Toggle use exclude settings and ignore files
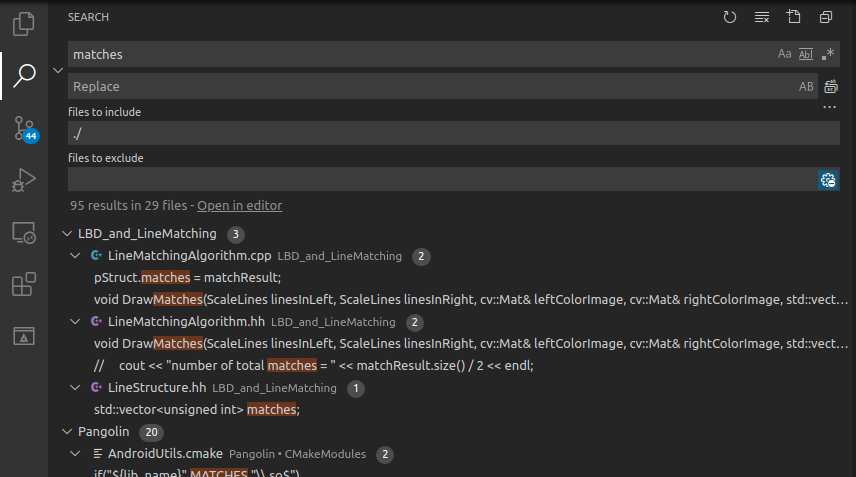 pyautogui.click(x=828, y=180)
